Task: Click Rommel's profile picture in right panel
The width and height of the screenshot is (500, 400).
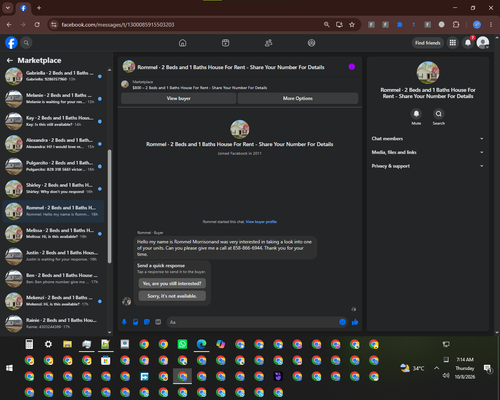Action: pos(428,72)
